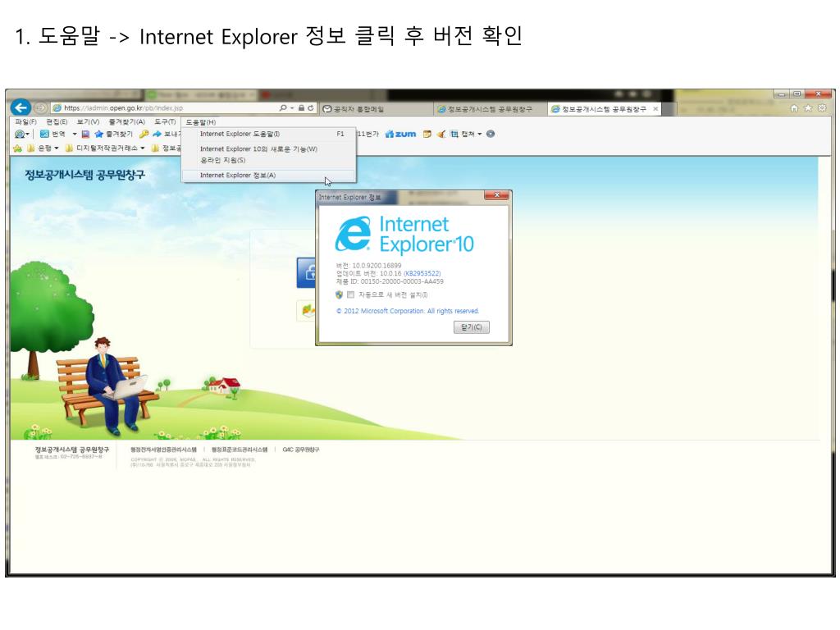Click the 번역 translate toolbar button
Image resolution: width=840 pixels, height=630 pixels.
tap(52, 134)
